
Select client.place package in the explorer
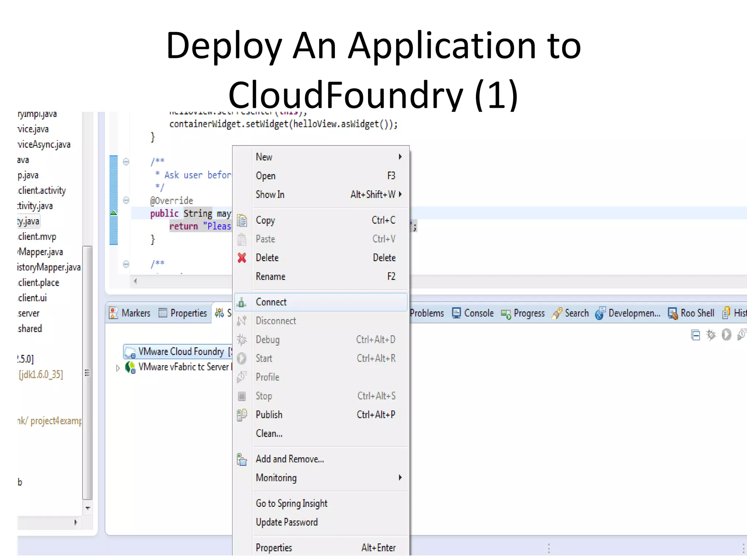(39, 283)
